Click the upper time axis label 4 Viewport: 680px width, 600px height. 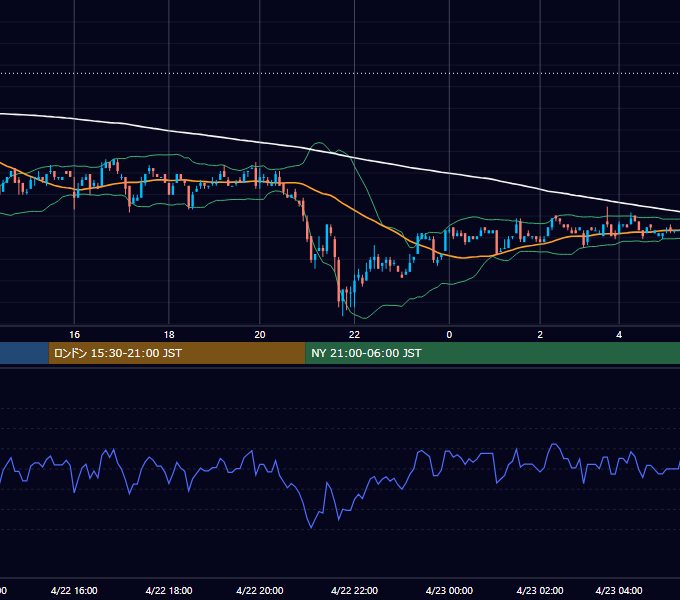tap(619, 335)
